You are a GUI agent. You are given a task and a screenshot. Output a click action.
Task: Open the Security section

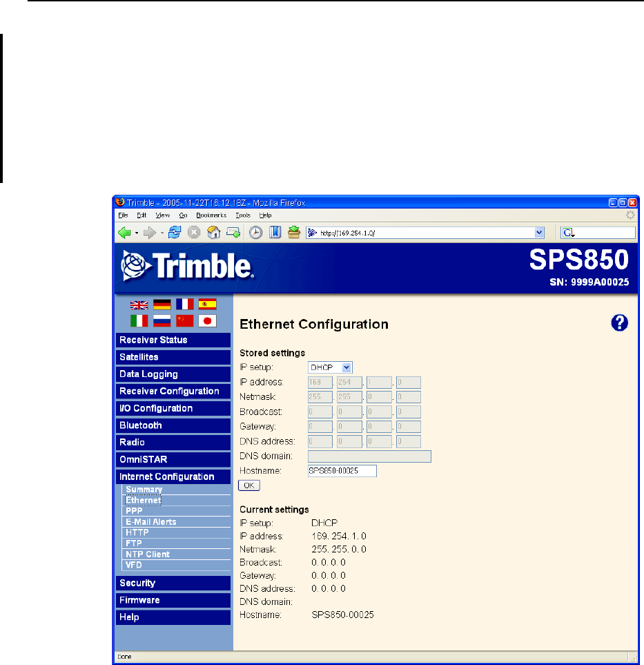pos(173,583)
